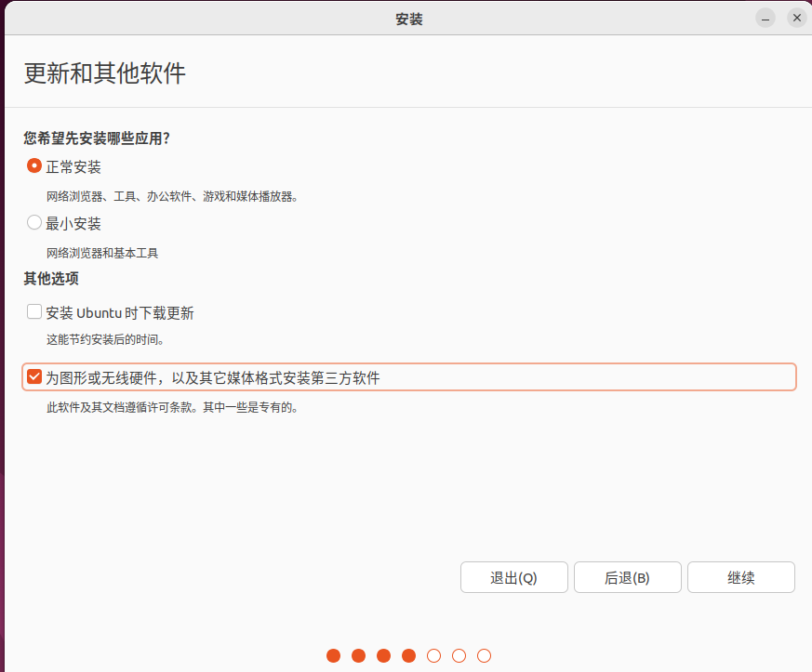
Task: Click the description 网络浏览器和基本工具
Action: coord(102,253)
